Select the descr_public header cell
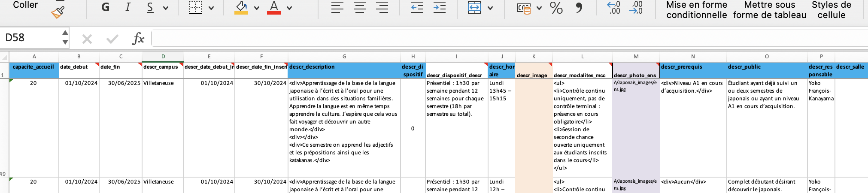 point(767,70)
